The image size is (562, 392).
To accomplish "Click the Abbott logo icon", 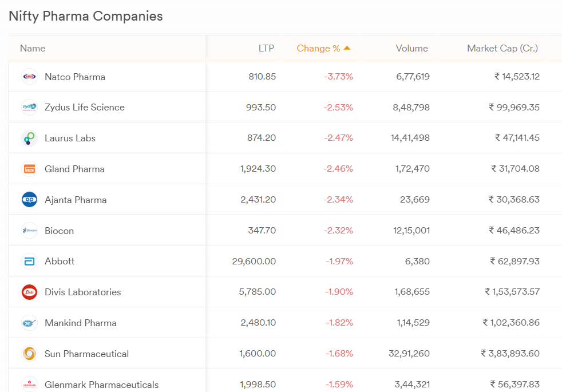I will tap(29, 261).
